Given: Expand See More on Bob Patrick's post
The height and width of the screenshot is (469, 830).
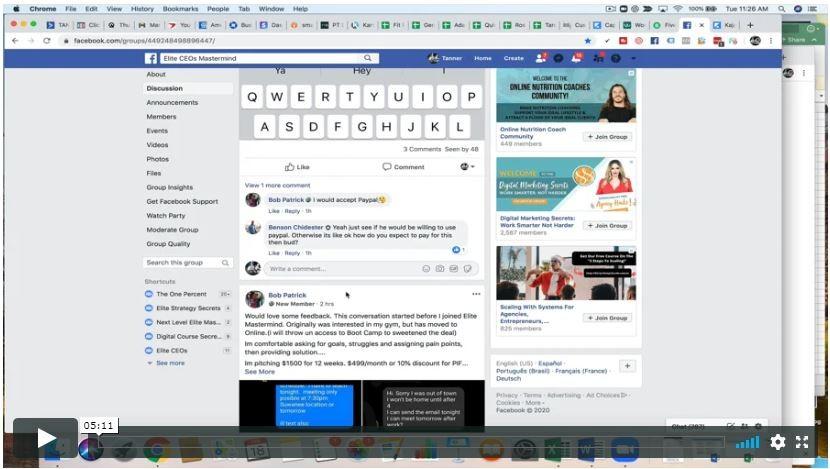Looking at the screenshot, I should 260,372.
